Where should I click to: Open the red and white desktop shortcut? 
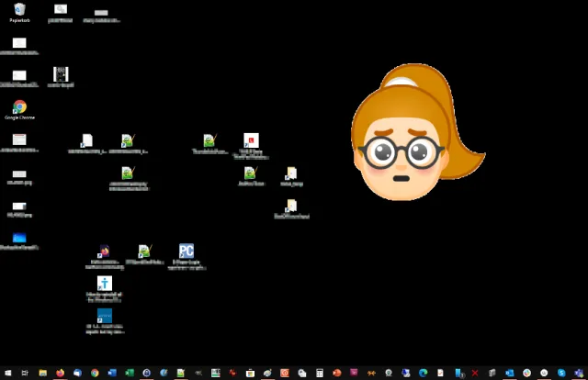click(251, 140)
